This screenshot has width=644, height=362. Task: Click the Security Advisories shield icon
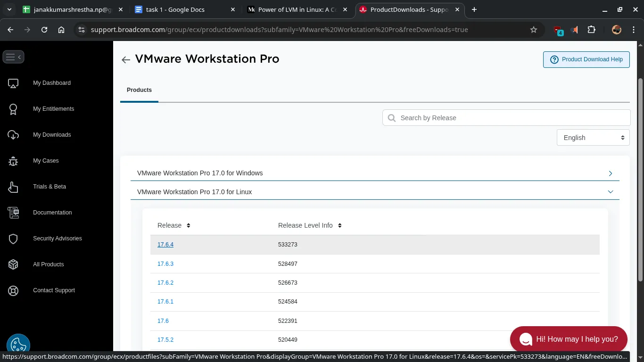pos(13,239)
